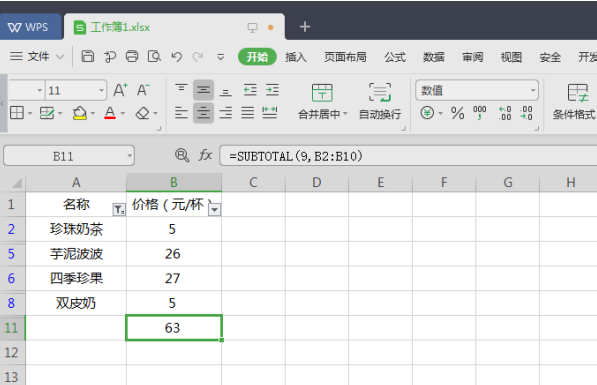Select the 工作簿1.xlsx document tab

(174, 27)
